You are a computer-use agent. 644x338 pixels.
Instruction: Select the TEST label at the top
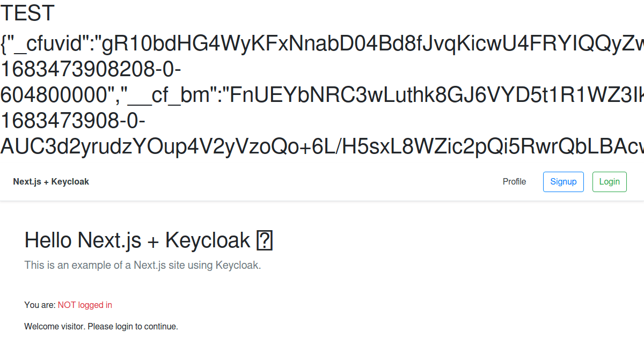coord(27,13)
